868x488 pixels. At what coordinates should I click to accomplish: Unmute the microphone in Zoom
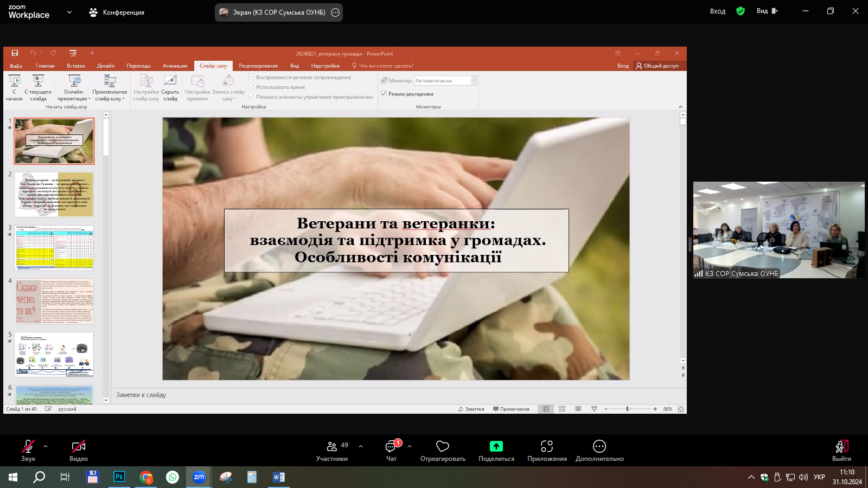[28, 446]
